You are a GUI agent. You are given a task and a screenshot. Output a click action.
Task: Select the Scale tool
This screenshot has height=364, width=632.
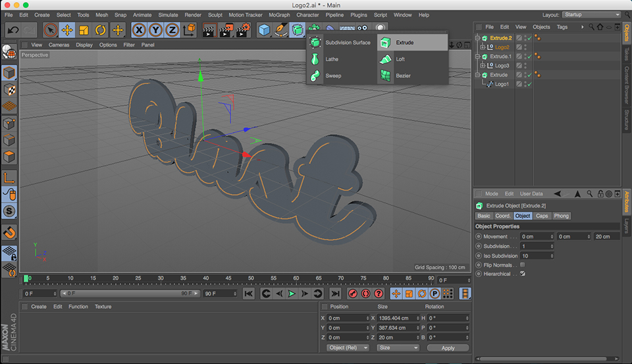(x=84, y=30)
